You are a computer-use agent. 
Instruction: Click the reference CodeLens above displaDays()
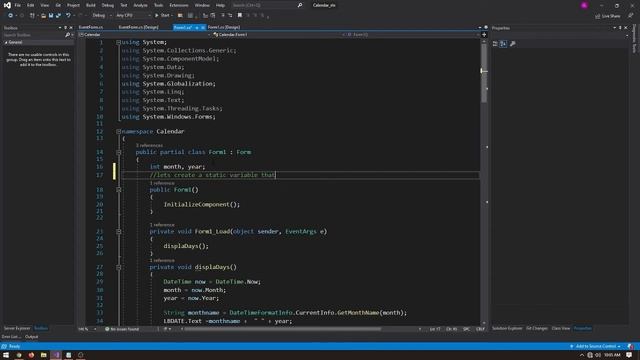point(162,260)
